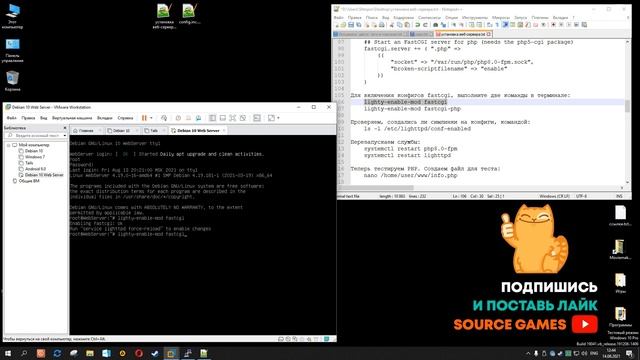This screenshot has height=360, width=640.
Task: Collapse the Мой компьютер tree node
Action: pyautogui.click(x=9, y=145)
